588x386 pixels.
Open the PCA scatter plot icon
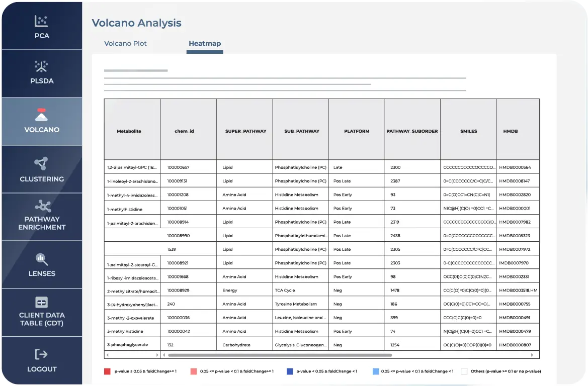(x=41, y=21)
